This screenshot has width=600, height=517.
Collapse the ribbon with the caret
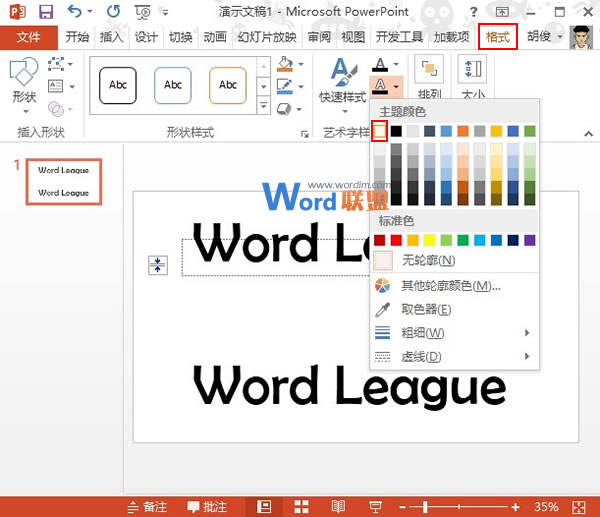pos(589,134)
